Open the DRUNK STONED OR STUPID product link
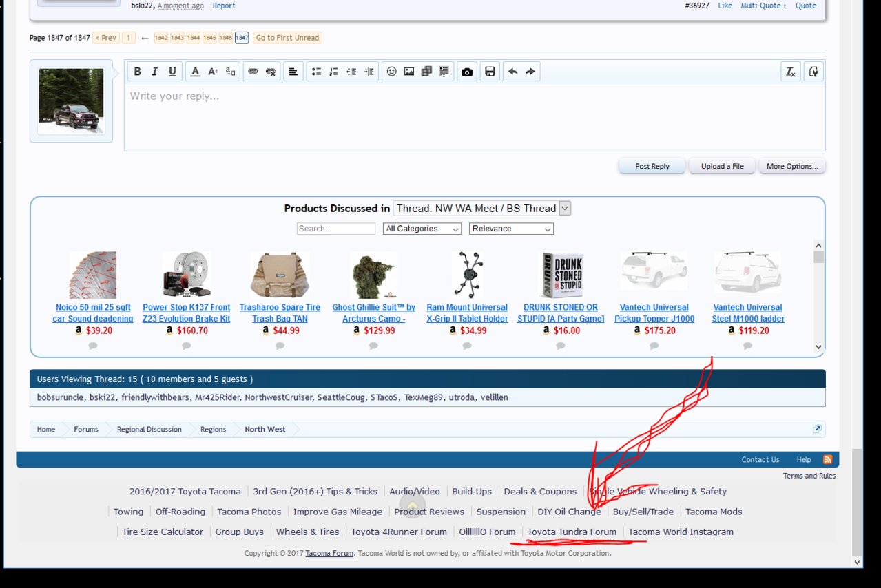 561,313
